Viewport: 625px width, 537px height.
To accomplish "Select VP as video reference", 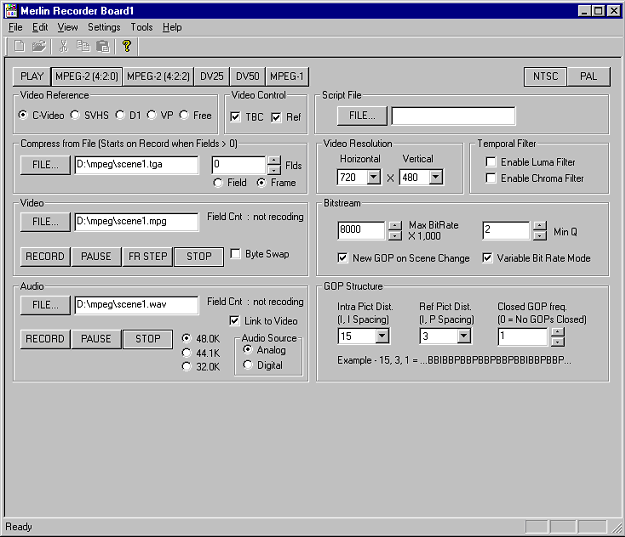I will click(x=160, y=115).
